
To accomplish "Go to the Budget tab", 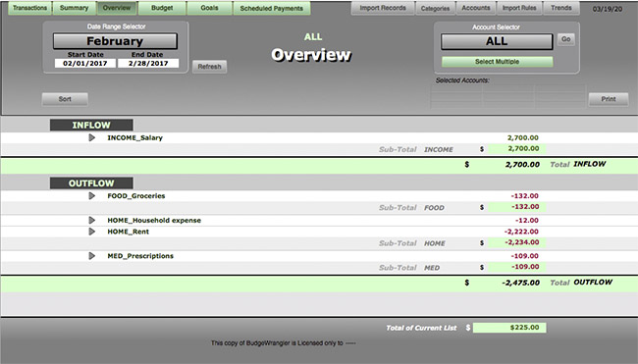I will (x=162, y=8).
